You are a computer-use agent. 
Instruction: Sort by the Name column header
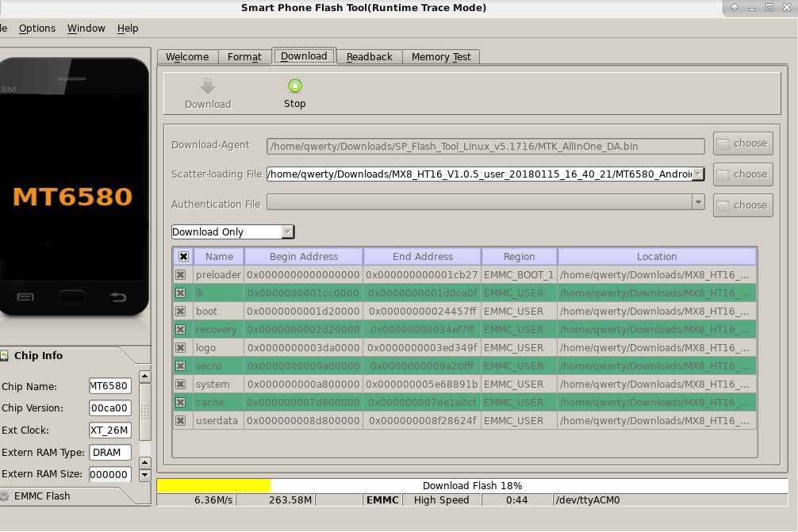click(x=219, y=256)
